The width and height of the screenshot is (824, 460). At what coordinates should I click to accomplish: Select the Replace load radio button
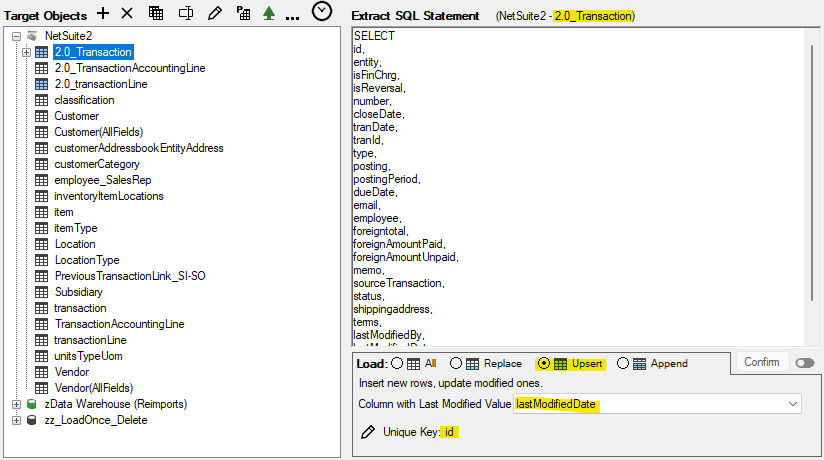(x=456, y=364)
